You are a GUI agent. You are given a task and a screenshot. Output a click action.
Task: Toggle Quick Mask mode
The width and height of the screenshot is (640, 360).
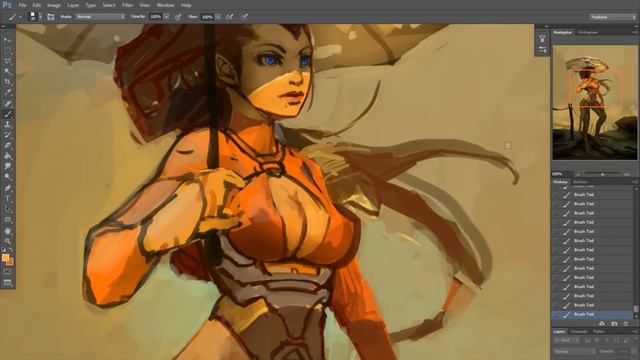pos(7,271)
